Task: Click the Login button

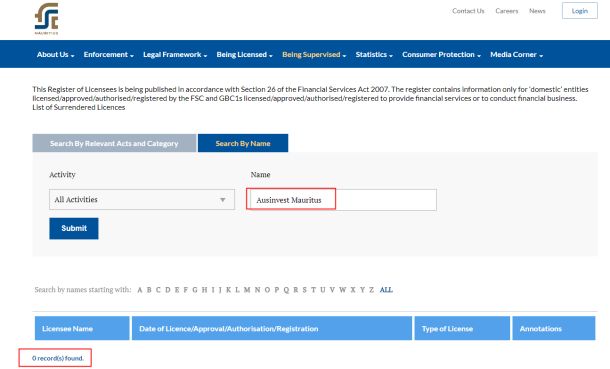Action: pyautogui.click(x=579, y=10)
